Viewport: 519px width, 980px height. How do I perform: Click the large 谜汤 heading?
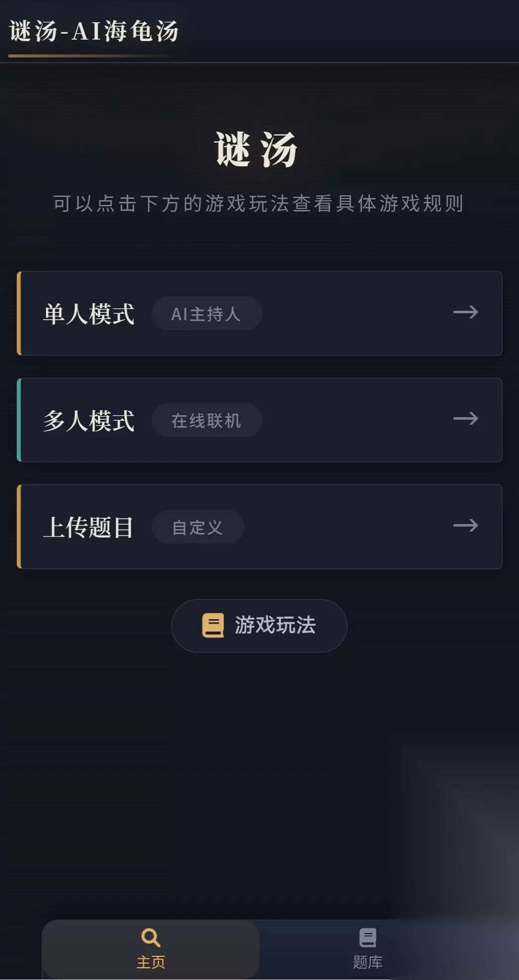256,149
